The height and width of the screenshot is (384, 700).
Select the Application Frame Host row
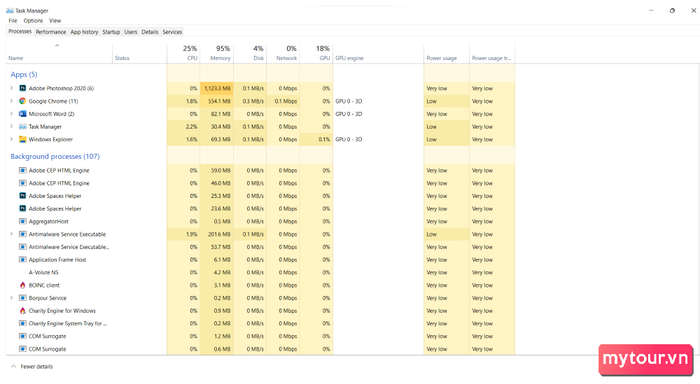click(261, 259)
